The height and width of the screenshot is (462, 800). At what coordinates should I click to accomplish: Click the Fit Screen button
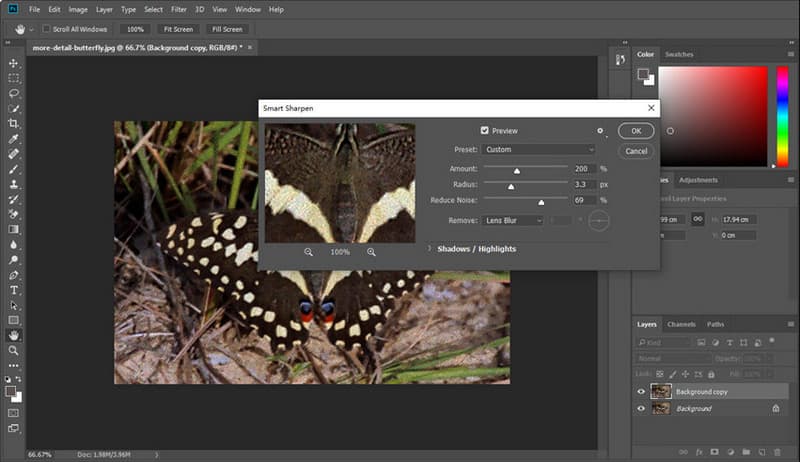[x=178, y=29]
